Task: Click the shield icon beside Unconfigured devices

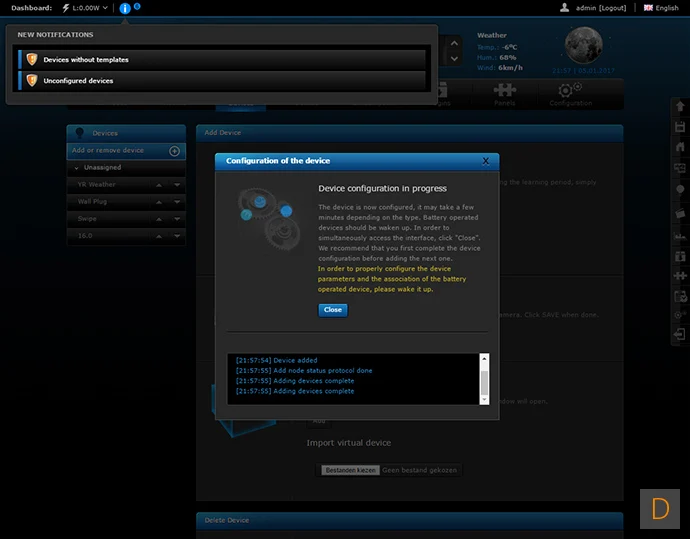Action: (32, 81)
